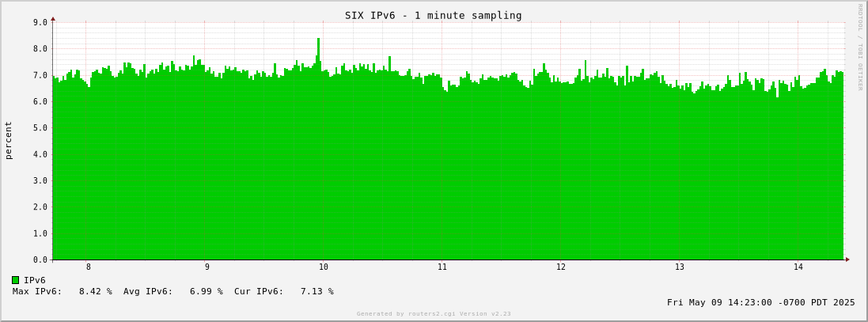Click the 'Generated by routers2.cgi' footer text
Viewport: 868px width, 322px height.
coord(433,314)
